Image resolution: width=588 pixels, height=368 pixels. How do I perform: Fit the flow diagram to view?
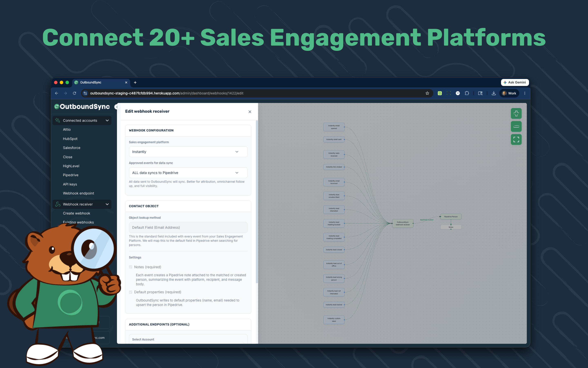coord(516,139)
